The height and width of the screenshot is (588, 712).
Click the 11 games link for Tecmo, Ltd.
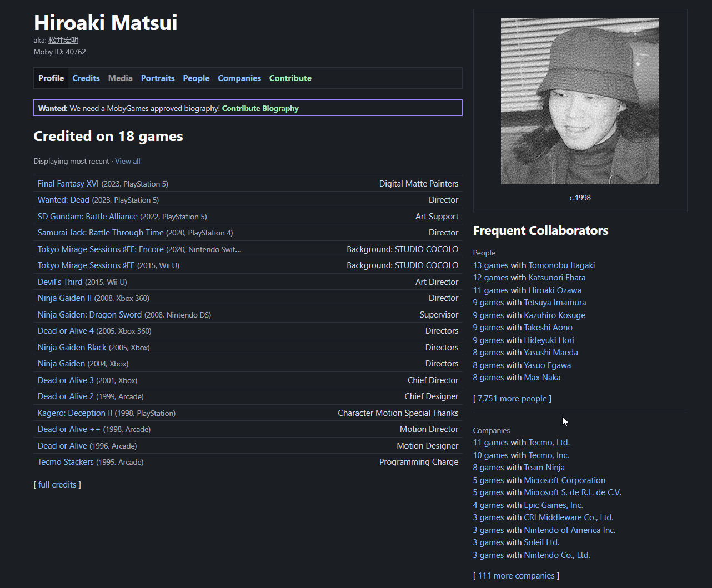[x=490, y=443]
